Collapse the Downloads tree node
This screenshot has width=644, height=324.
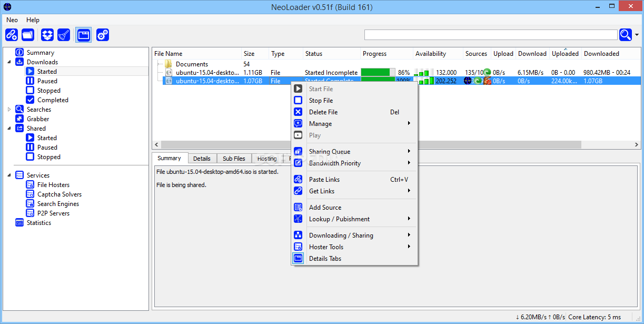(9, 62)
